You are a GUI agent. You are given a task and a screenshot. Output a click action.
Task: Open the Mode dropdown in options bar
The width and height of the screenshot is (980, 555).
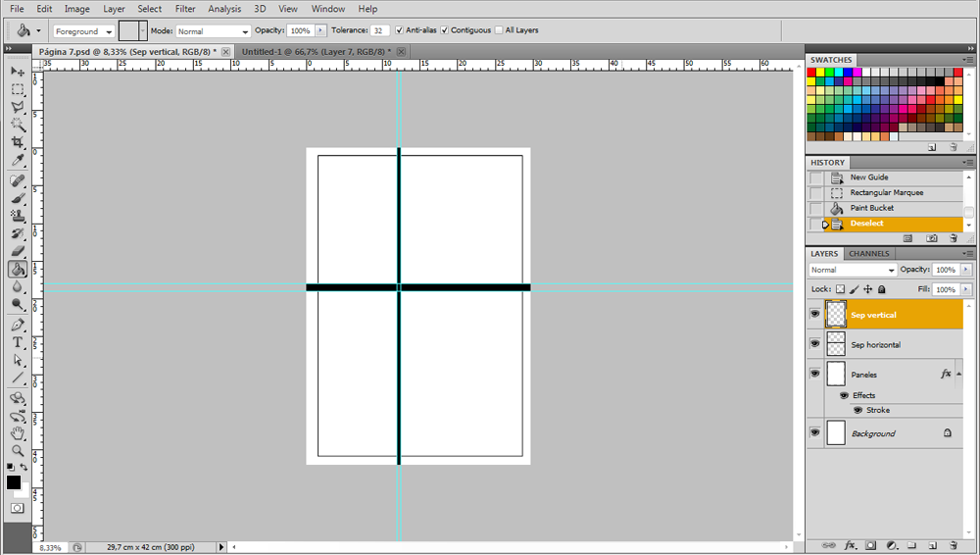[213, 31]
